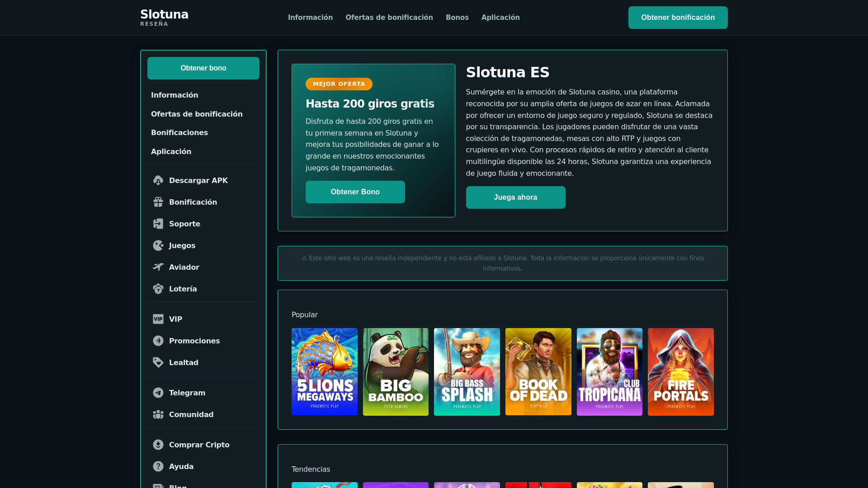Click the Slotuna Reseña logo
Viewport: 868px width, 488px height.
click(x=164, y=18)
